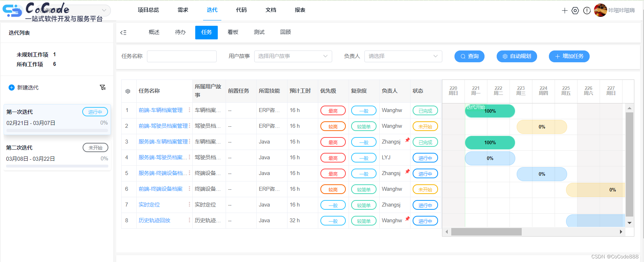Open task link 前端-终端设备档案
644x262 pixels.
click(x=161, y=189)
